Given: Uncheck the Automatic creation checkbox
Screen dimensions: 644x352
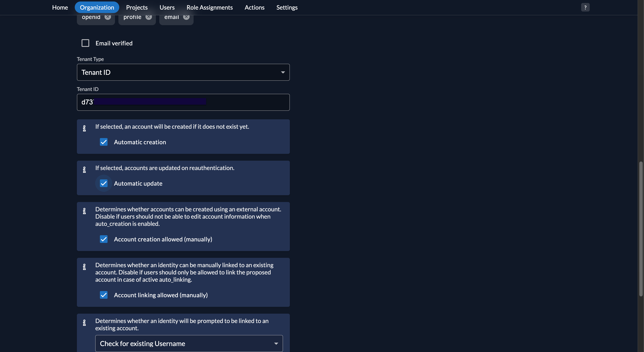Looking at the screenshot, I should tap(103, 142).
